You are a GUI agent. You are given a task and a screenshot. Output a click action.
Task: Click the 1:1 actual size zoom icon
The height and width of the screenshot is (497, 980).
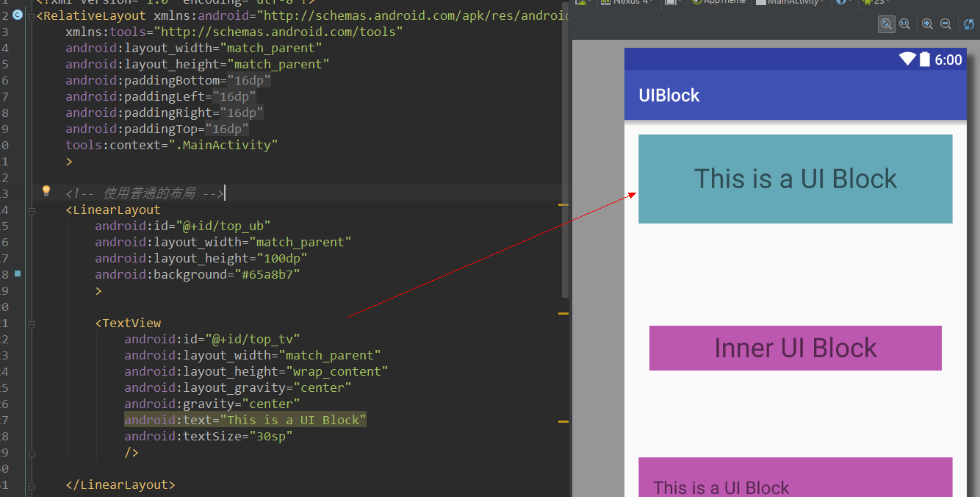[x=904, y=24]
